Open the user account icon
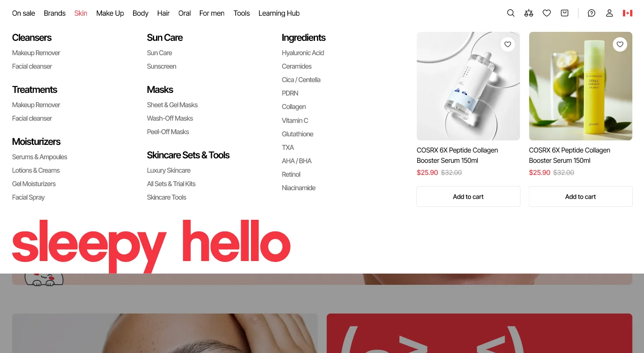This screenshot has height=353, width=644. (609, 13)
